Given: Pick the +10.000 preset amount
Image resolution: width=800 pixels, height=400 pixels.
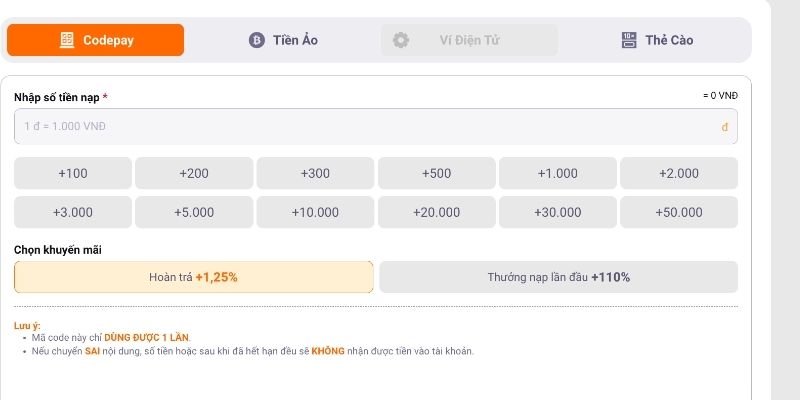Looking at the screenshot, I should coord(315,212).
